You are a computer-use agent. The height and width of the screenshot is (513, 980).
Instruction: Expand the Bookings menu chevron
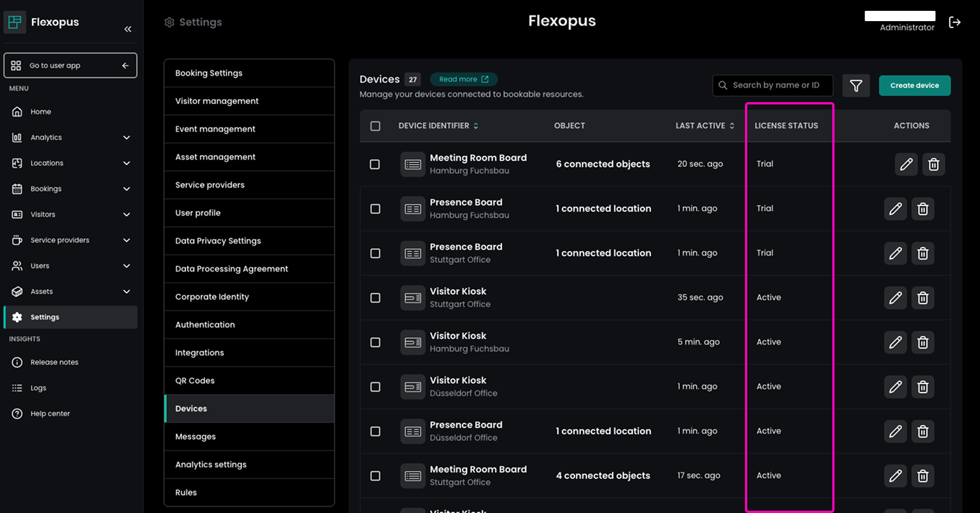point(127,189)
